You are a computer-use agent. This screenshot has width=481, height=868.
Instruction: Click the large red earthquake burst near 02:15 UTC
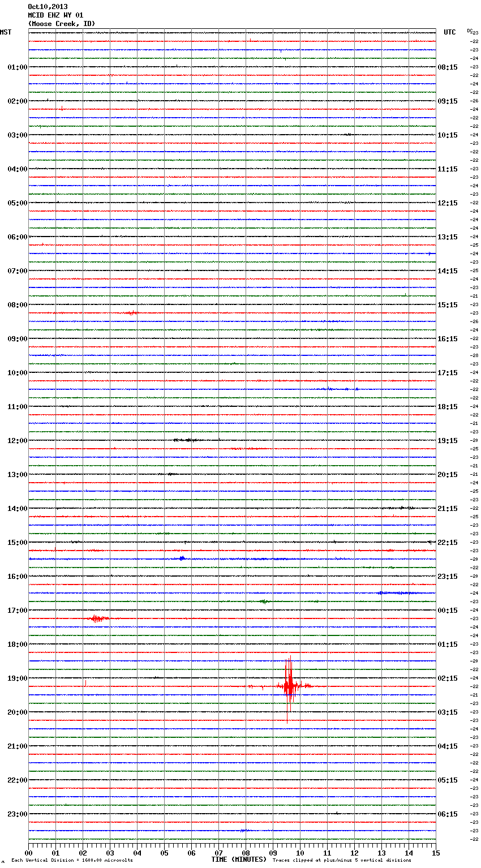289,686
